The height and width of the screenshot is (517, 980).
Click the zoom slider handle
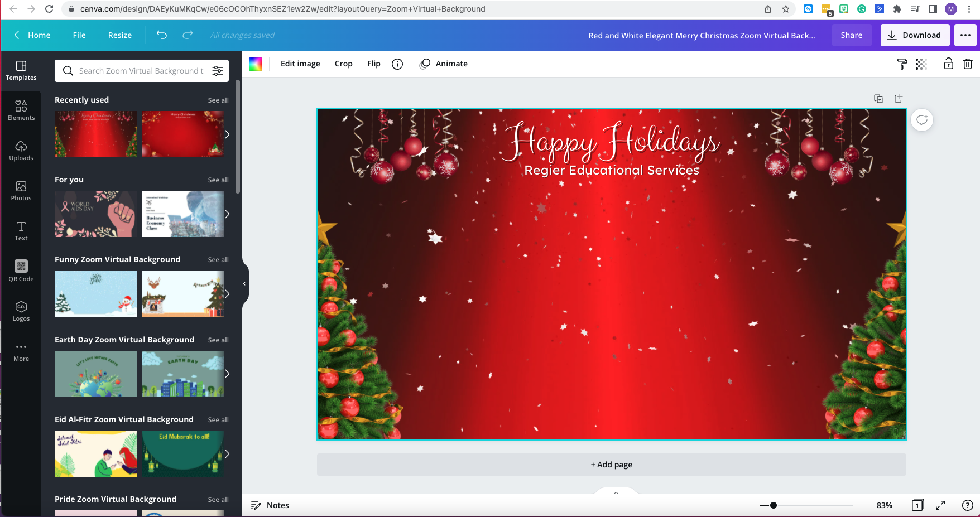pyautogui.click(x=774, y=505)
